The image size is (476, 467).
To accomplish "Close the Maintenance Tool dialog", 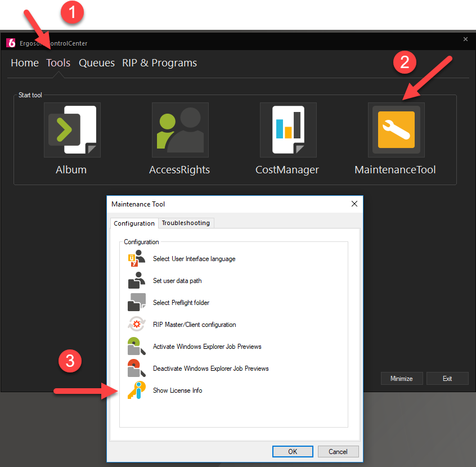I will click(354, 204).
